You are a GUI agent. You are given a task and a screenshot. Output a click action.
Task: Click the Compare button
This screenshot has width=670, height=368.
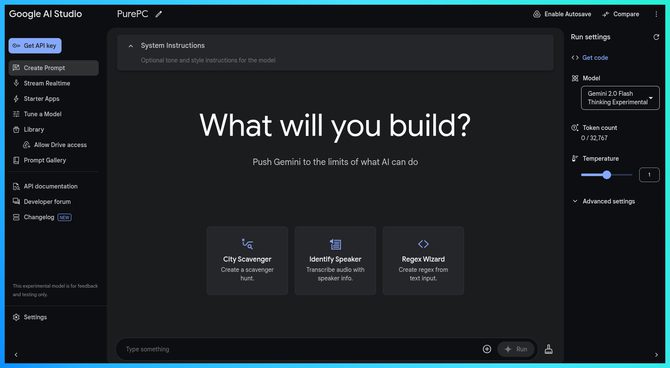point(620,14)
